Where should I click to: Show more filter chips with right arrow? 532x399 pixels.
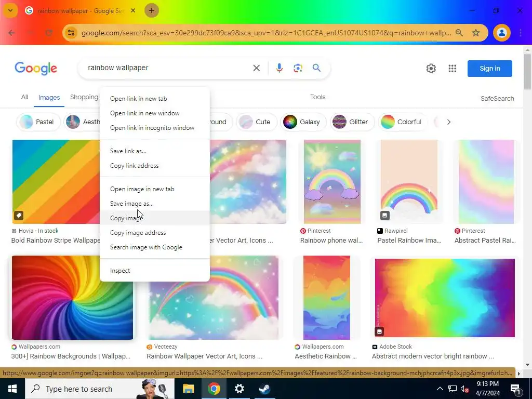(449, 122)
